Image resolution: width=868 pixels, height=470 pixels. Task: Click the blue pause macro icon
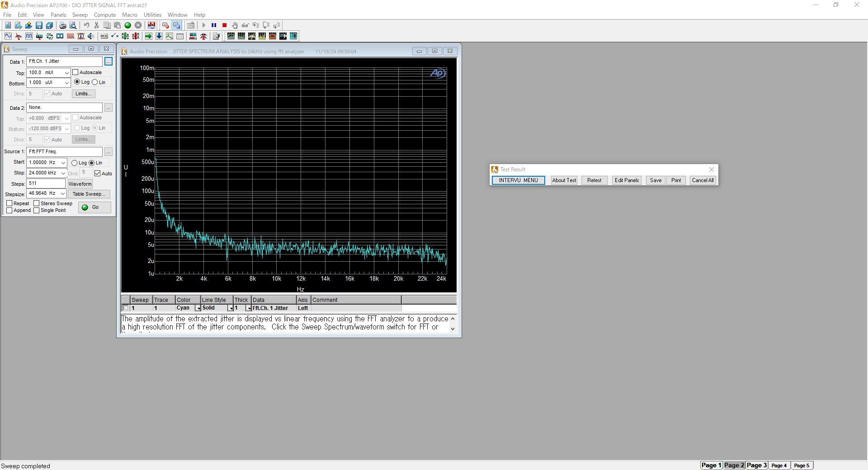(214, 25)
